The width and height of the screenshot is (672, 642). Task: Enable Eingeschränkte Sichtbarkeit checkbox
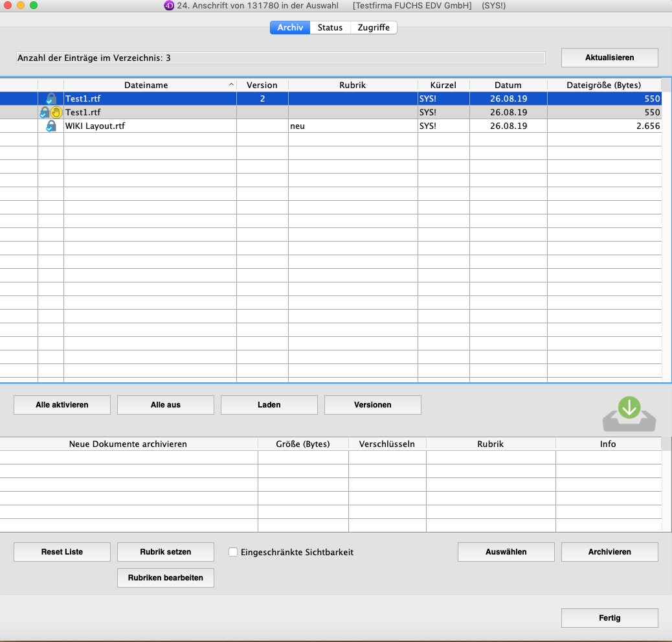[x=234, y=553]
